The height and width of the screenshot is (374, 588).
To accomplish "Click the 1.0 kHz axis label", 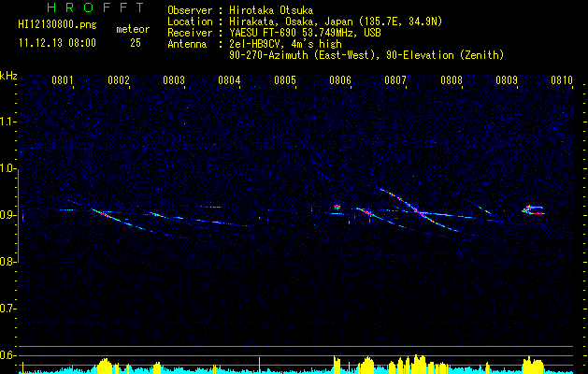I will coord(7,168).
